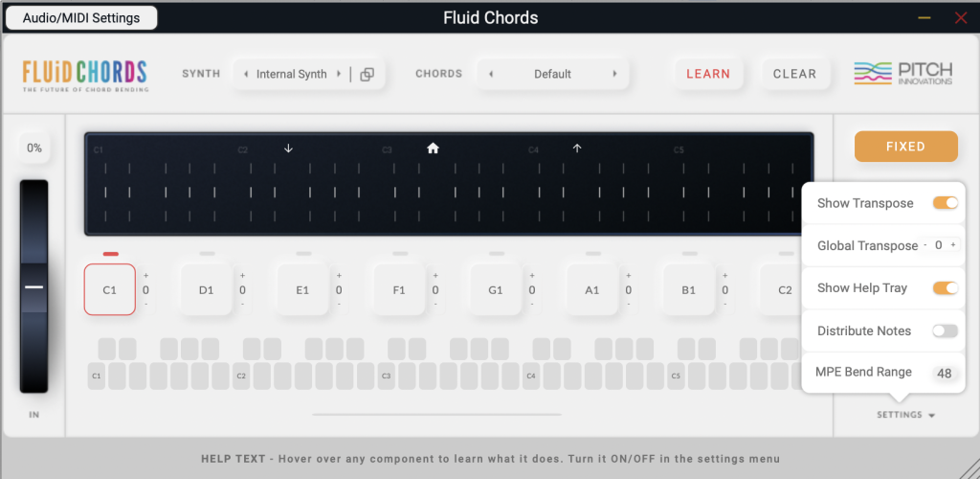The width and height of the screenshot is (980, 479).
Task: Decrease Global Transpose with minus
Action: click(x=925, y=245)
